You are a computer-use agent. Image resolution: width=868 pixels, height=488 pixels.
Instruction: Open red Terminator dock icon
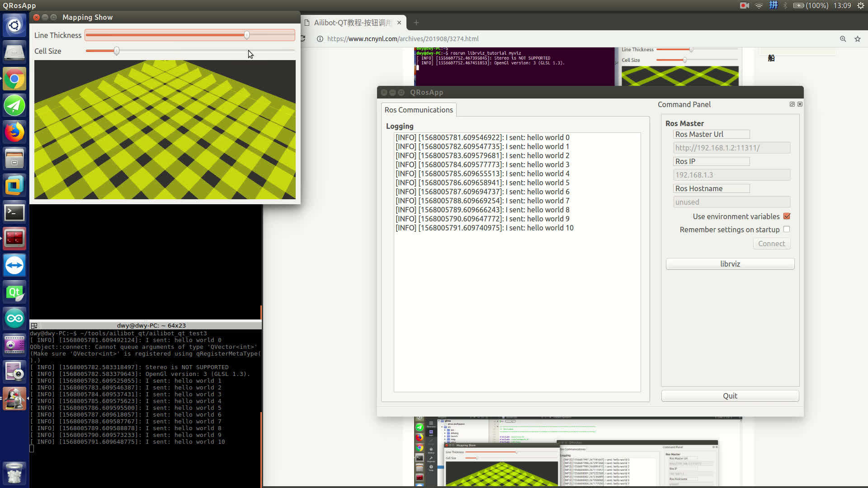14,239
